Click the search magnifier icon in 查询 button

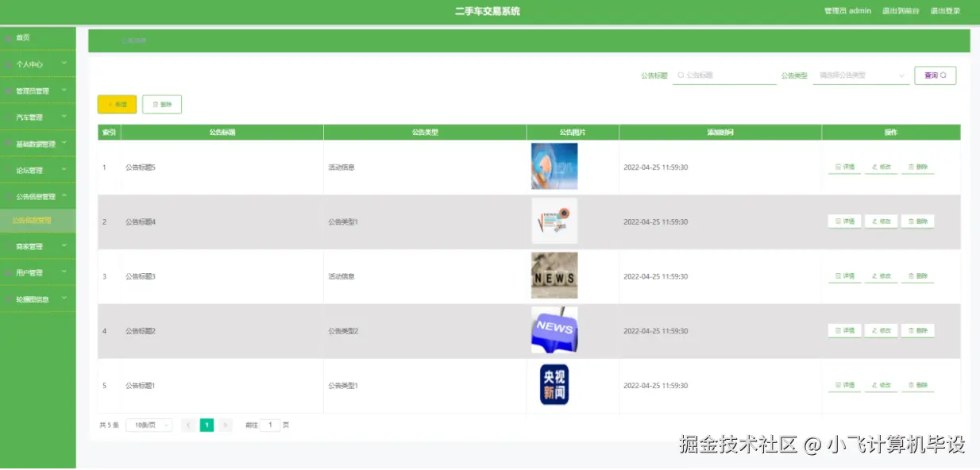pos(943,75)
